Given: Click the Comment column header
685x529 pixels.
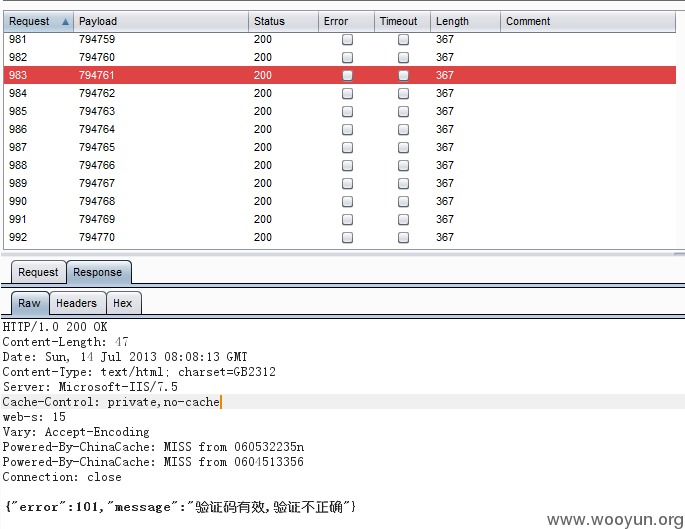Looking at the screenshot, I should pyautogui.click(x=588, y=21).
